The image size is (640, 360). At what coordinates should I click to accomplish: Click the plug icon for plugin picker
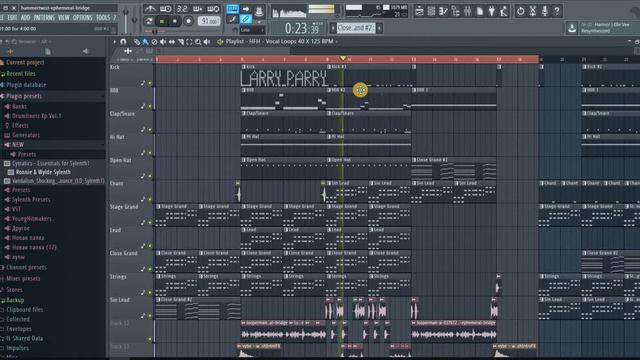click(492, 11)
